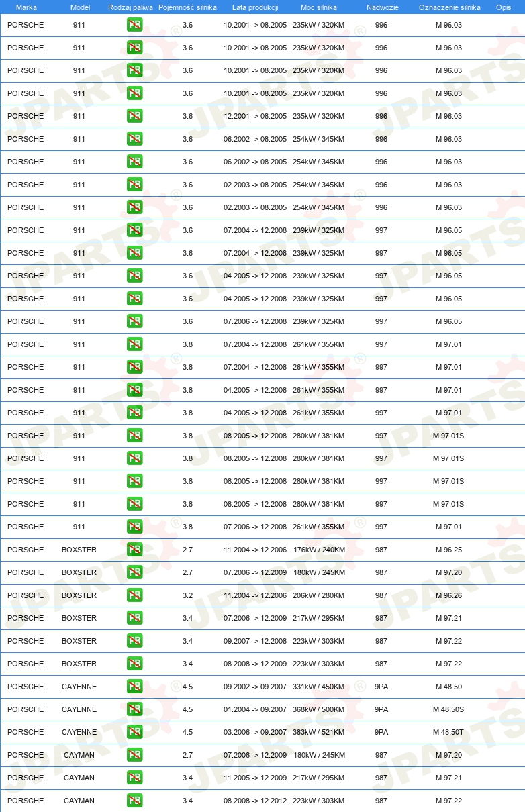Select the date cell 11.2005 -> 12.2009

click(255, 778)
